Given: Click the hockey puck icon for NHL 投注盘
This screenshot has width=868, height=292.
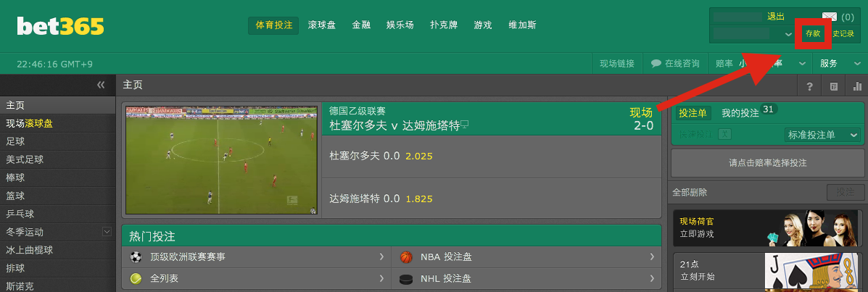Looking at the screenshot, I should click(406, 279).
